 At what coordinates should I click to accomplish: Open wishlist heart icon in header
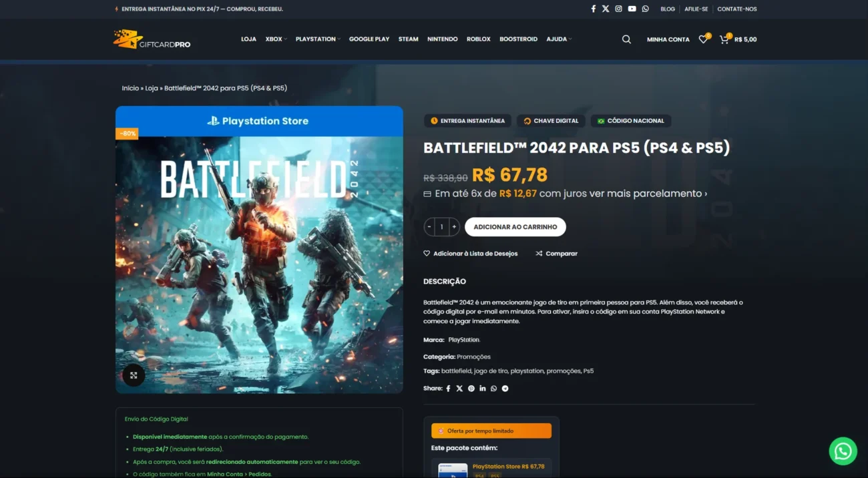pos(703,39)
